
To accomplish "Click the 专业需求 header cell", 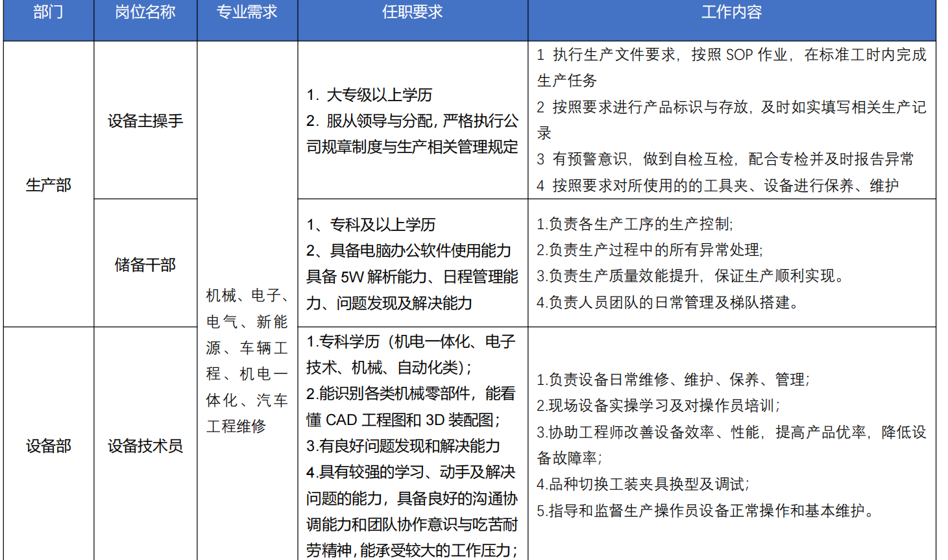I will tap(247, 12).
